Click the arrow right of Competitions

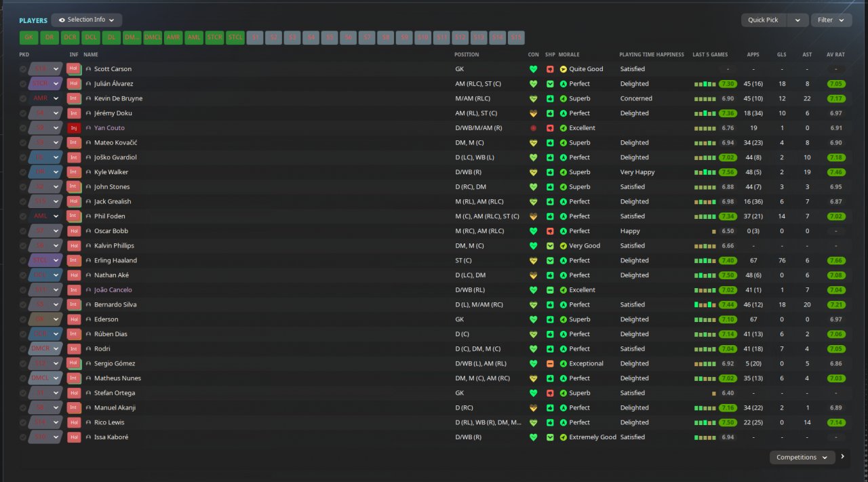coord(843,457)
